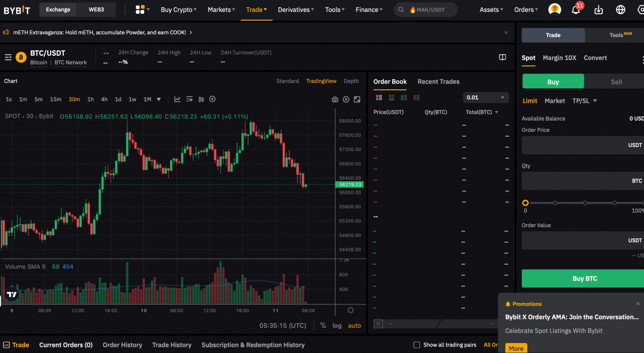Open the Orders dropdown
Screen dimensions: 644x353
click(x=526, y=10)
